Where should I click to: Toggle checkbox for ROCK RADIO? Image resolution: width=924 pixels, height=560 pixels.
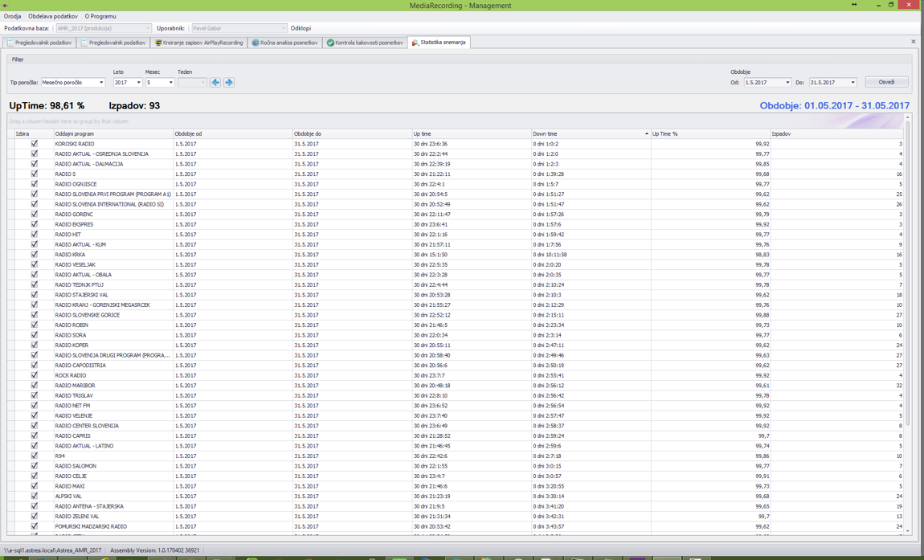[35, 375]
